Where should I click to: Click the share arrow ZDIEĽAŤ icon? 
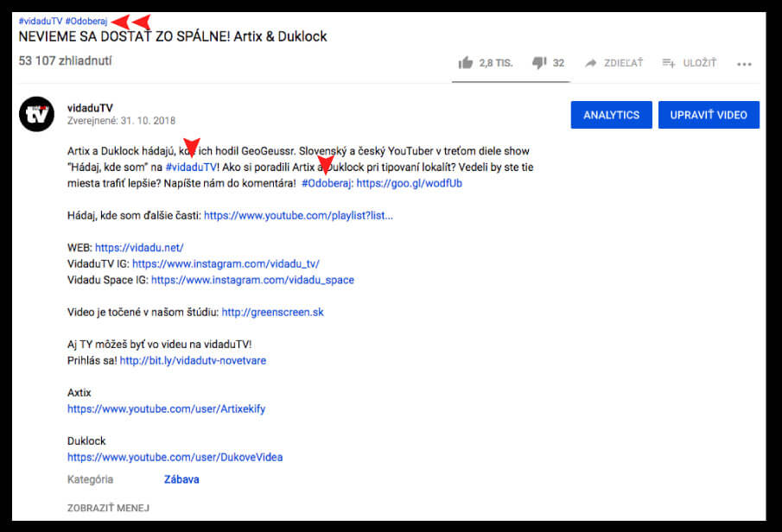[591, 63]
